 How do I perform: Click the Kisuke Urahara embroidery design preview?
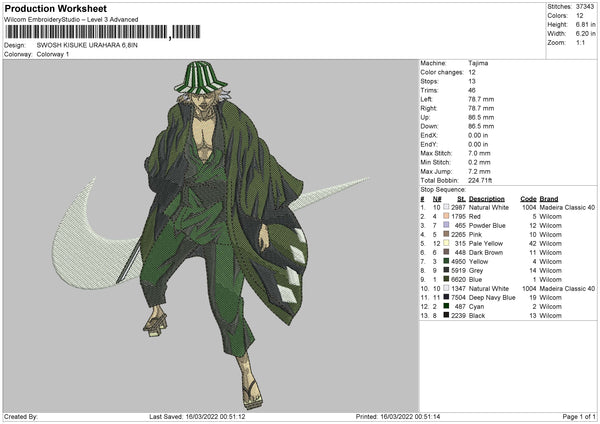(211, 235)
